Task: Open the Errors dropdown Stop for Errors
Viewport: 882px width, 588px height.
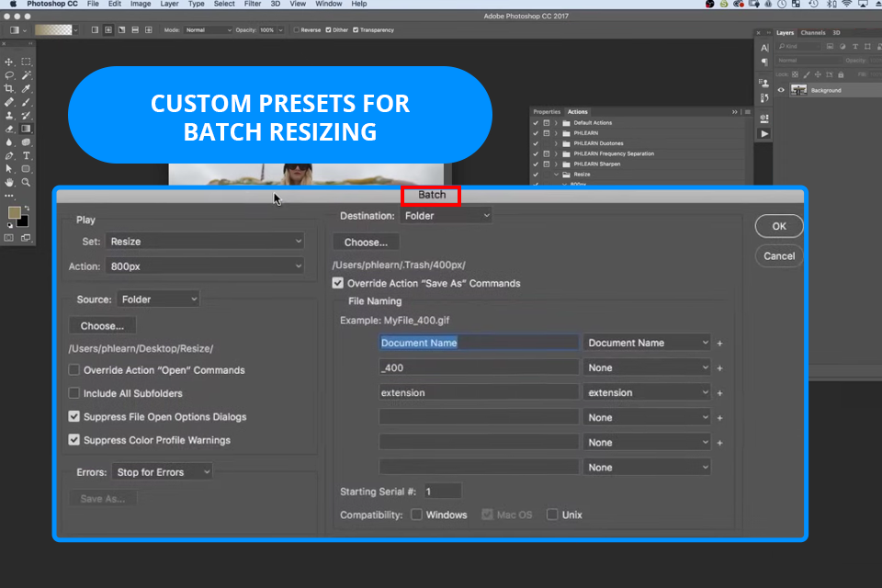Action: point(162,472)
